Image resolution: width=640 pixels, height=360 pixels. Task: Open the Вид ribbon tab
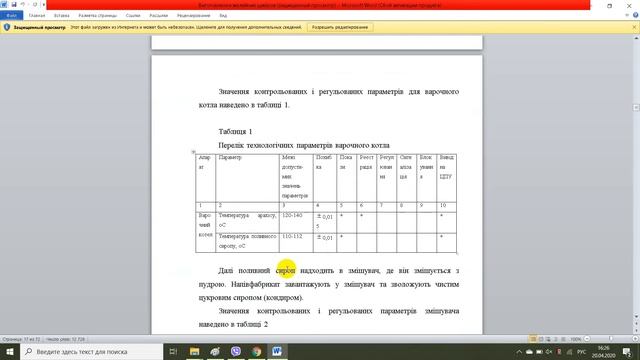pyautogui.click(x=223, y=16)
